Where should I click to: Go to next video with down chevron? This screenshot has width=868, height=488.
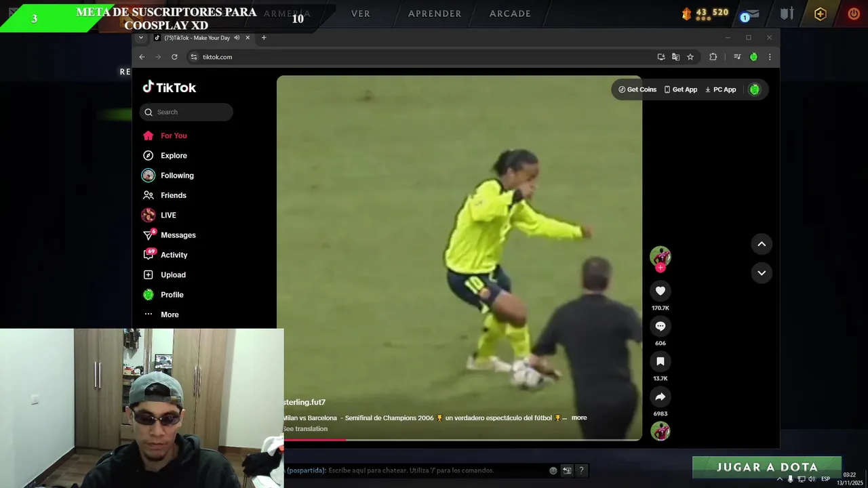[762, 273]
